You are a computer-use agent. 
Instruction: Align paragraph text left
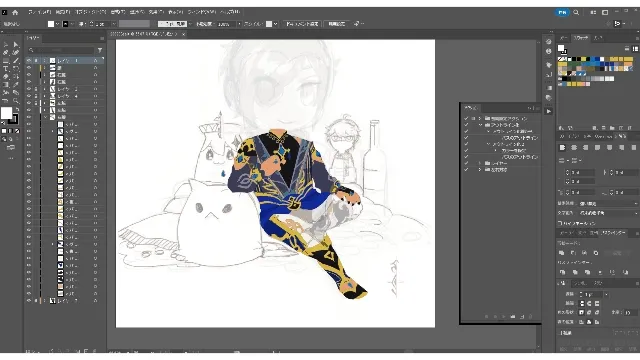[562, 147]
